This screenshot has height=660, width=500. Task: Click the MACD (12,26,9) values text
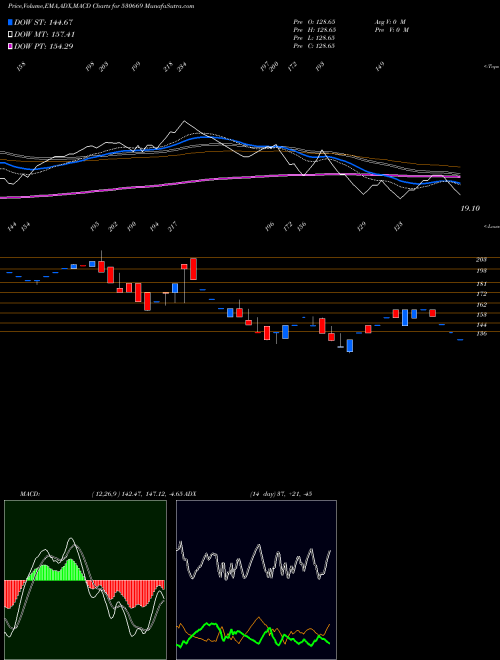click(138, 494)
